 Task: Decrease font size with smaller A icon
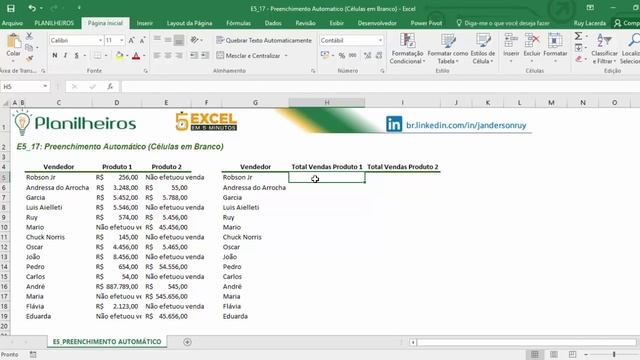(142, 40)
